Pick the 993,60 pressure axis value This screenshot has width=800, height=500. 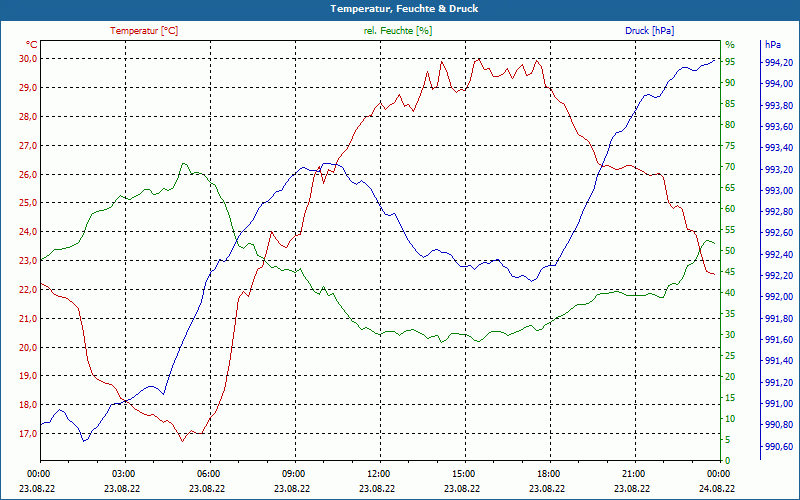[780, 127]
